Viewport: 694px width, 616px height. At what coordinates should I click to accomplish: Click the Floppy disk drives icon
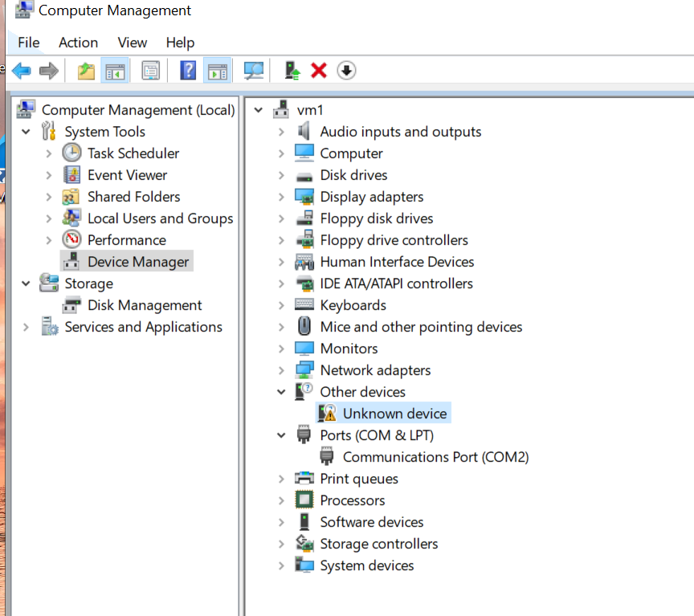(x=304, y=218)
